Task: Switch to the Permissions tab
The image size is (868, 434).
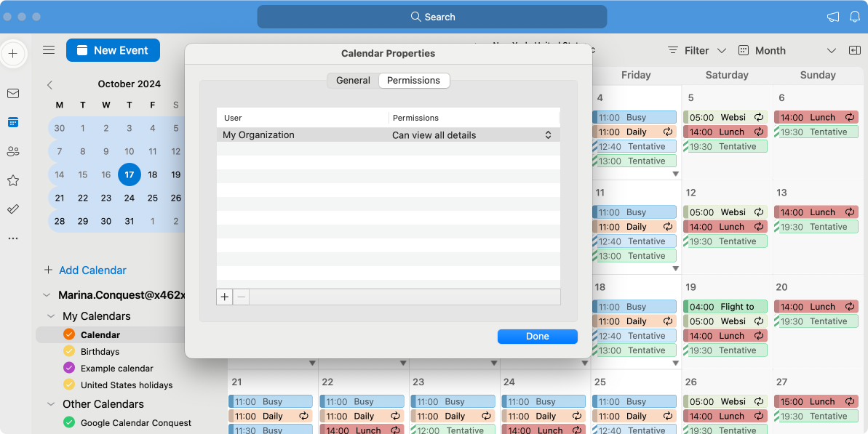Action: coord(413,80)
